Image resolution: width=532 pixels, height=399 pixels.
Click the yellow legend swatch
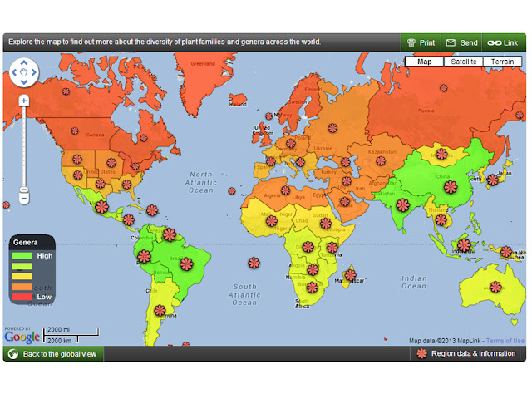tap(22, 276)
